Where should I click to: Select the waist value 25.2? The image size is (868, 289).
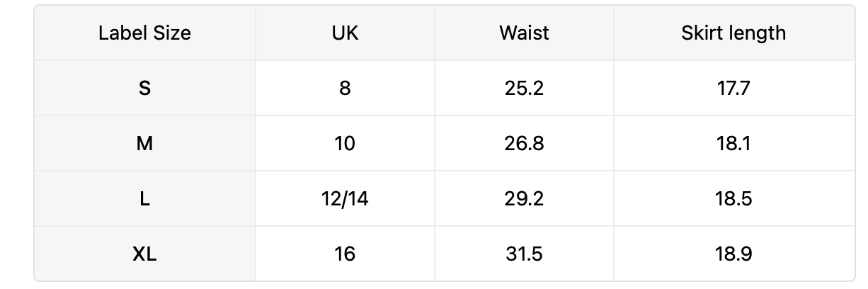point(524,88)
